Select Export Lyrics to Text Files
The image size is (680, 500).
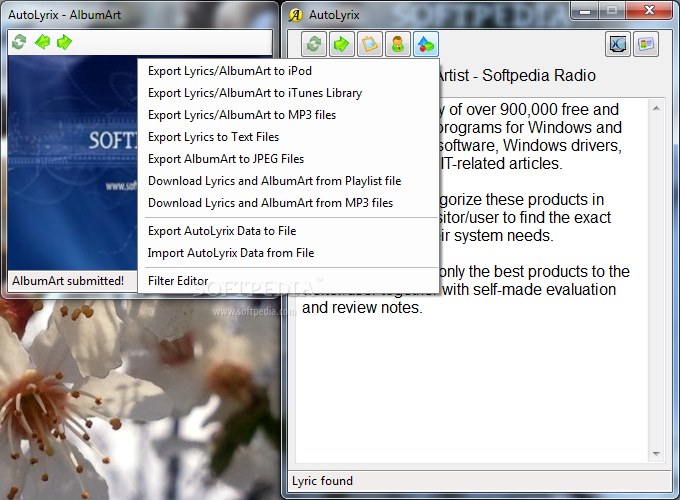pyautogui.click(x=288, y=137)
